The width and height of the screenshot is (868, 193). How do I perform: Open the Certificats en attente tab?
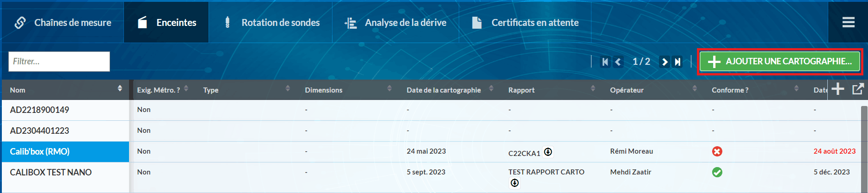tap(525, 22)
